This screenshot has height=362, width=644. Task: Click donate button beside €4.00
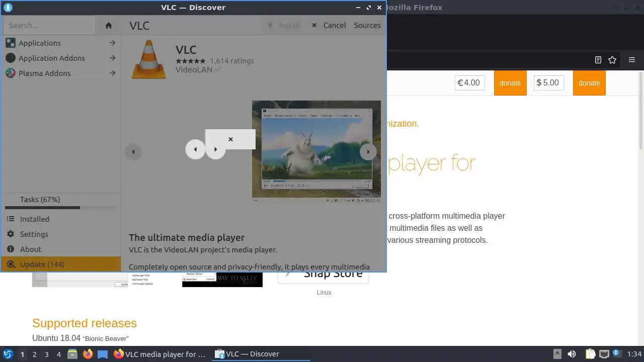click(510, 83)
